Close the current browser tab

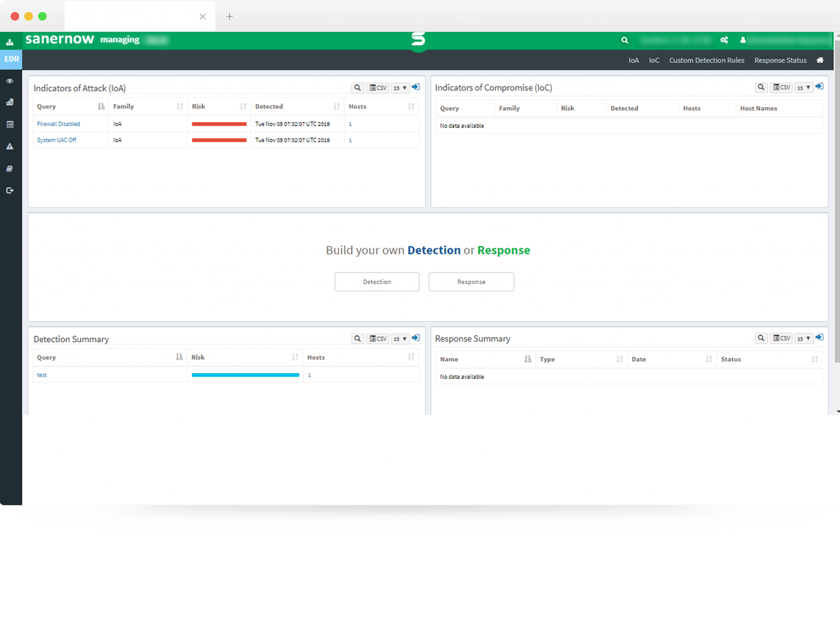tap(203, 16)
